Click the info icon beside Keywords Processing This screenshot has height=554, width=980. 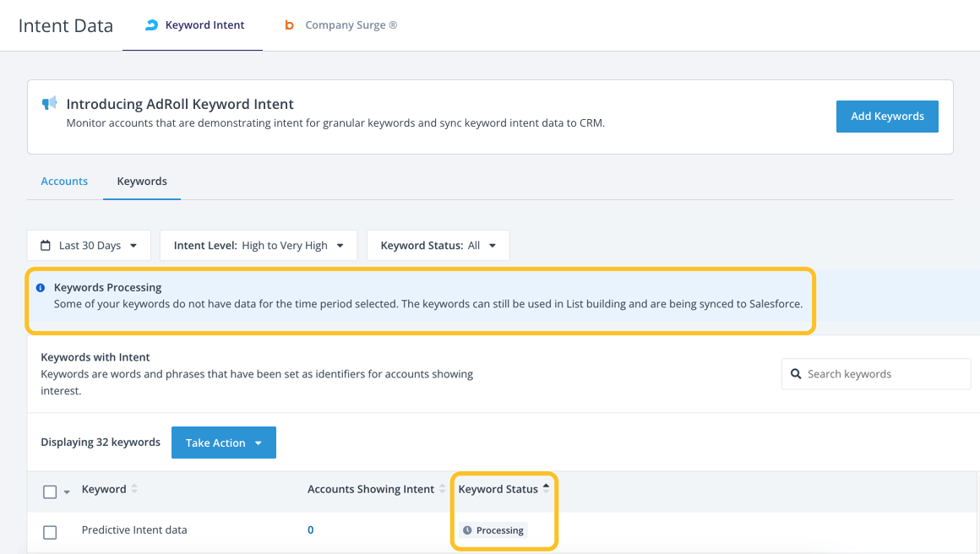41,288
